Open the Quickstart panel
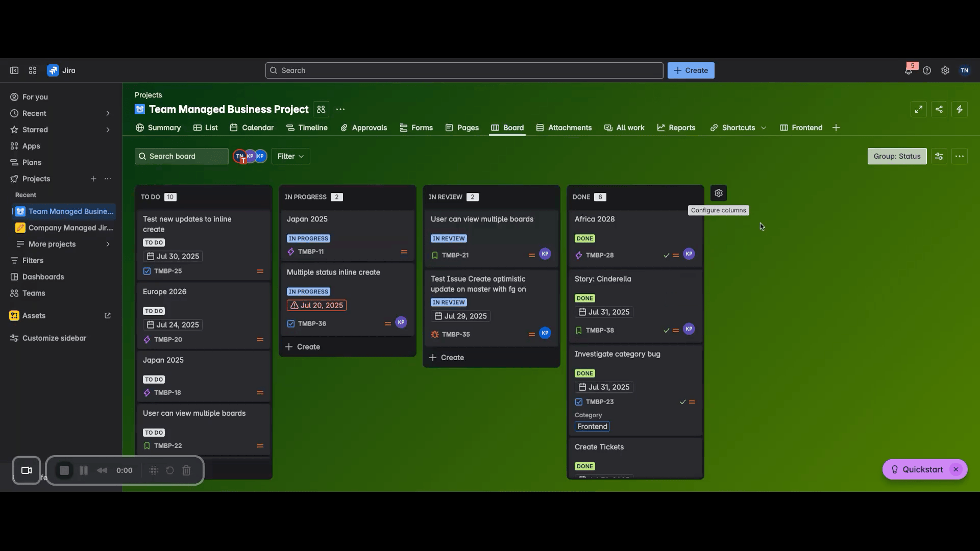The height and width of the screenshot is (551, 980). (917, 469)
